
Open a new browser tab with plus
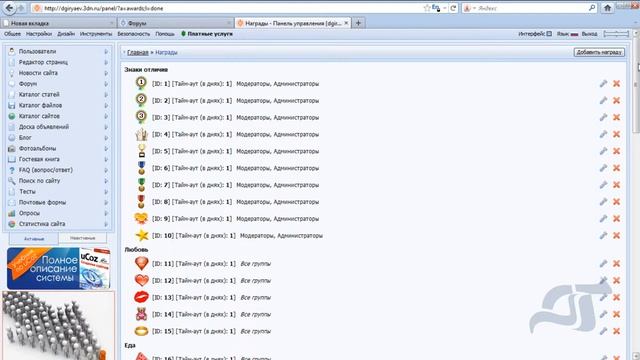click(x=358, y=23)
